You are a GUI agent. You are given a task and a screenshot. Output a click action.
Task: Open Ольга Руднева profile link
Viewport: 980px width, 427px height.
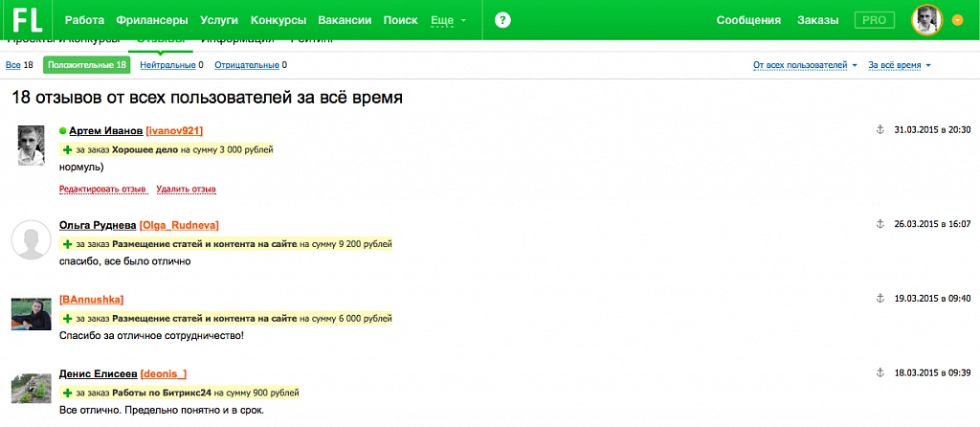(98, 224)
